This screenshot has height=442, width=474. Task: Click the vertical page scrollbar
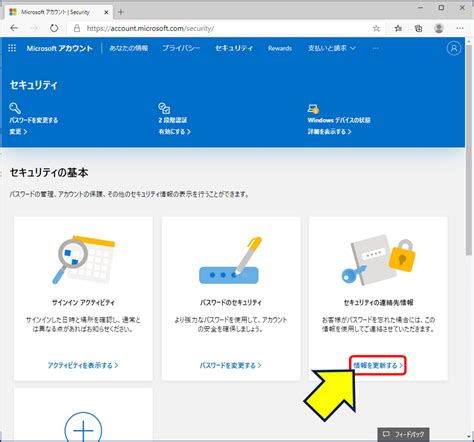[469, 150]
